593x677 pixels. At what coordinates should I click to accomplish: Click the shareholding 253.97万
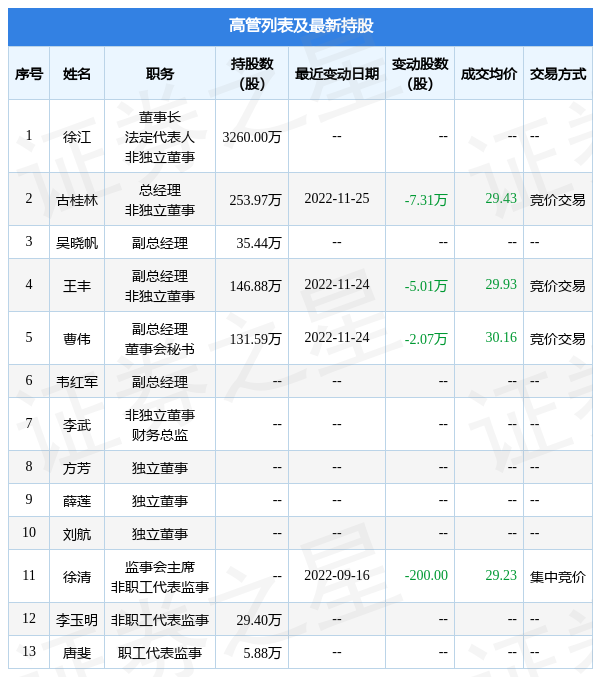pos(255,200)
